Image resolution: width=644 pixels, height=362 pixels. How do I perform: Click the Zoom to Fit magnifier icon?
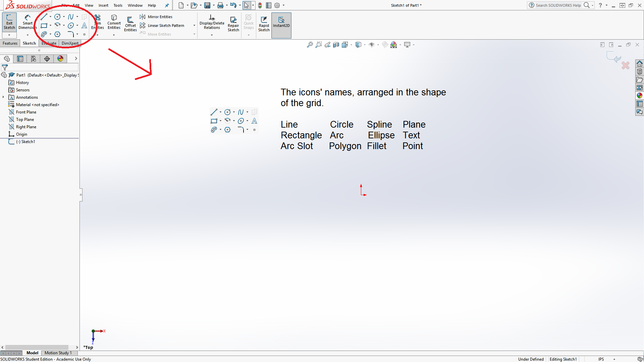(x=310, y=45)
